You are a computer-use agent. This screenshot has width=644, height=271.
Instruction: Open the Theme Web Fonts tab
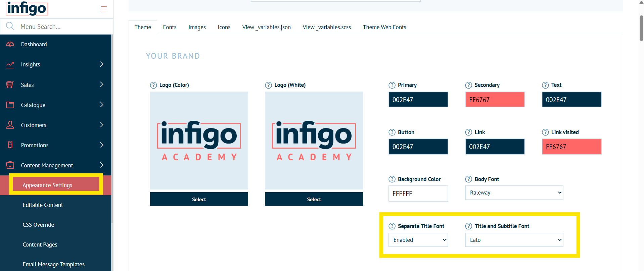pos(384,27)
